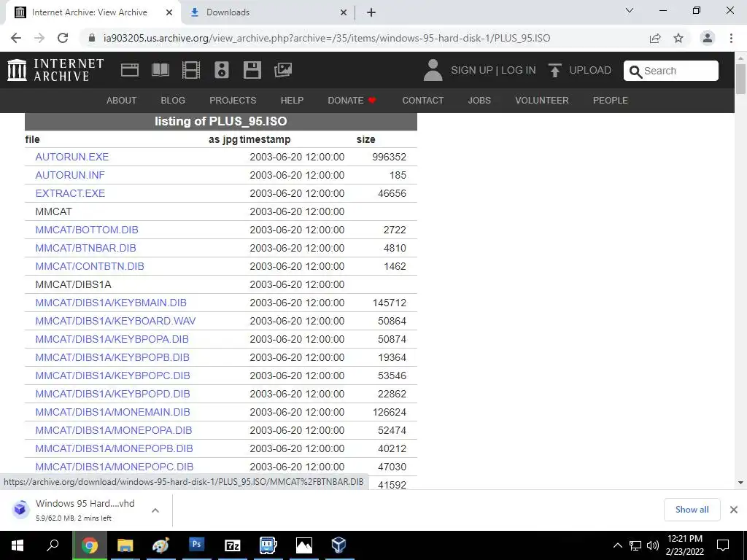The image size is (747, 560).
Task: Open a new tab with plus icon
Action: pyautogui.click(x=371, y=12)
